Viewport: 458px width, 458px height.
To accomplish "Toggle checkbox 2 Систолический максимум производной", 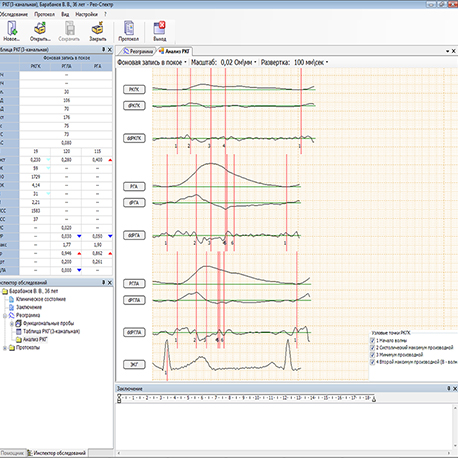I will point(373,348).
